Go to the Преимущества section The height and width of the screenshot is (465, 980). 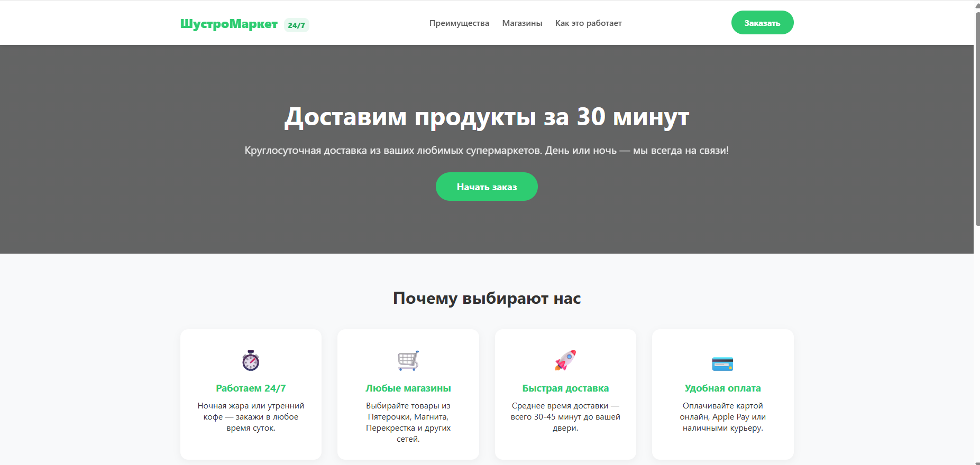pyautogui.click(x=459, y=23)
